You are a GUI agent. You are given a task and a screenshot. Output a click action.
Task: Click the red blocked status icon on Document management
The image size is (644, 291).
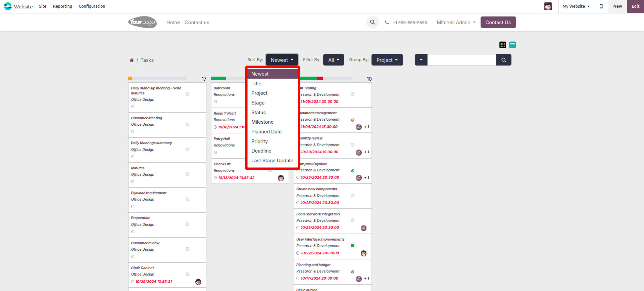click(353, 120)
